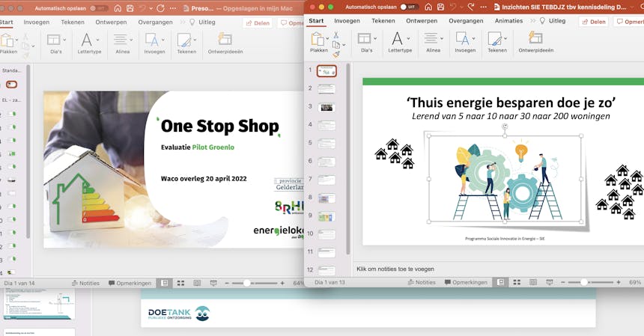Click the Cut scissors icon in right window
The image size is (644, 336).
(336, 34)
